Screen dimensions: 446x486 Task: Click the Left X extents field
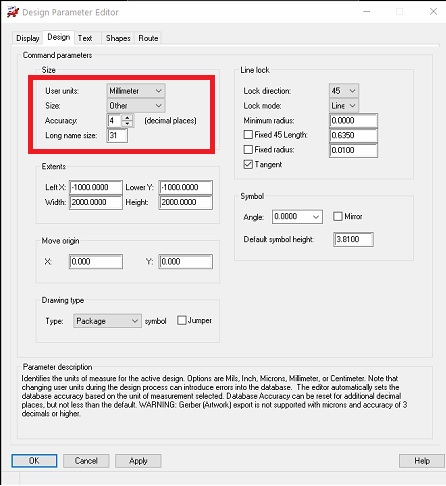(96, 187)
